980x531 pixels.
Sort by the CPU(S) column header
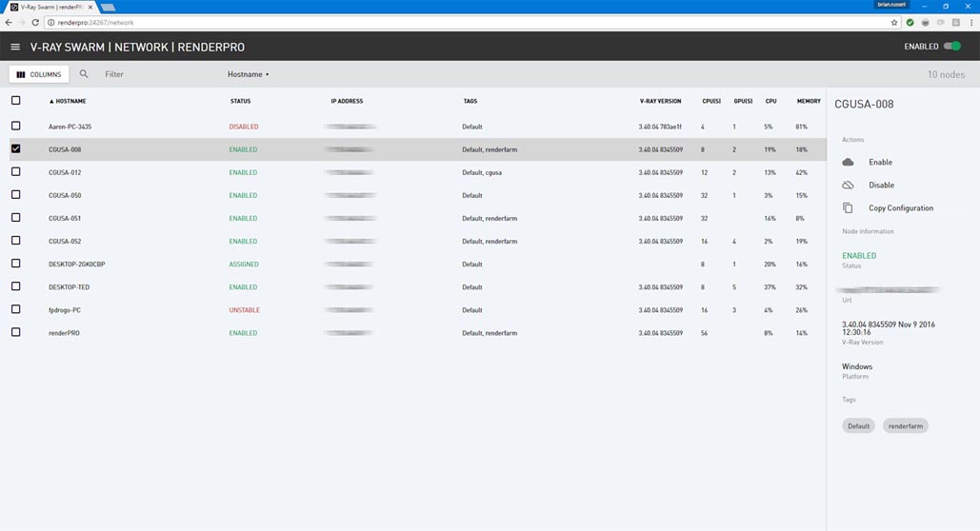coord(711,101)
